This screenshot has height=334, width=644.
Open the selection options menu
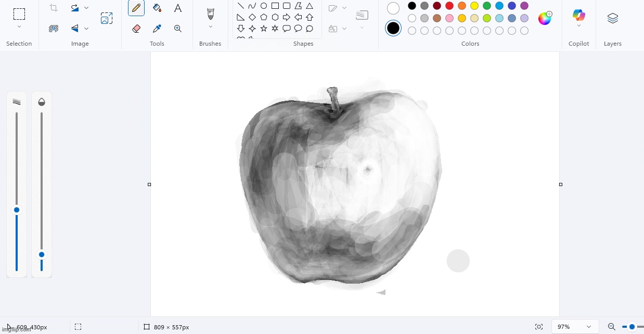tap(19, 27)
